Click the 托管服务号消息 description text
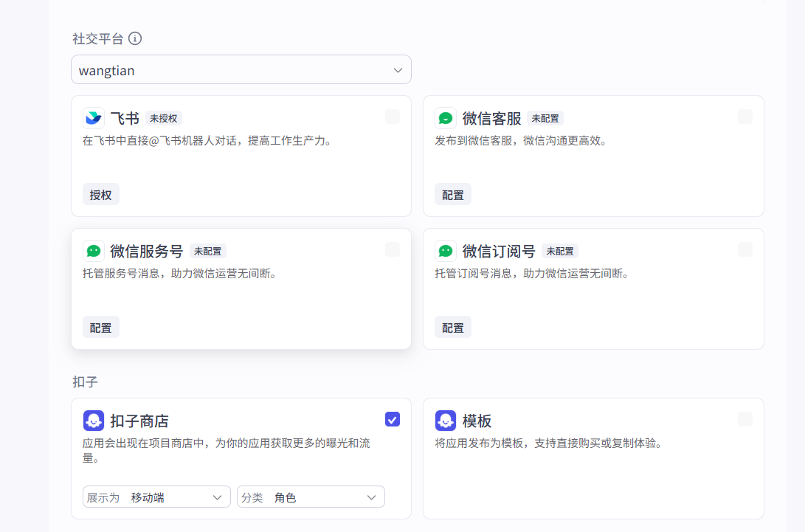This screenshot has width=805, height=532. point(180,274)
